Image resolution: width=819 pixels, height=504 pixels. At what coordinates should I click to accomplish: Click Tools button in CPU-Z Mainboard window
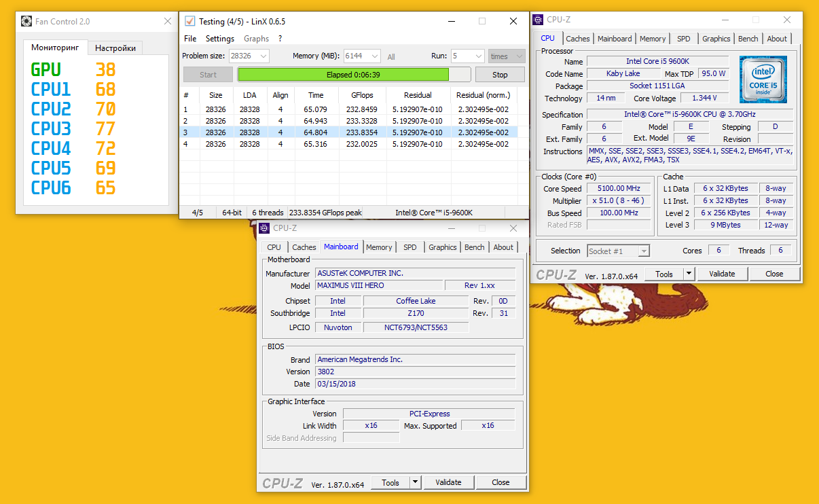tap(390, 482)
